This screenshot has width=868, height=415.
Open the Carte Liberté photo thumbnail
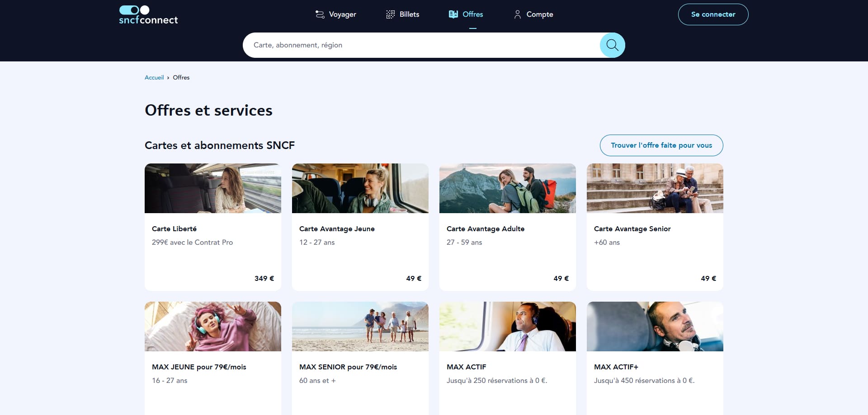point(213,188)
